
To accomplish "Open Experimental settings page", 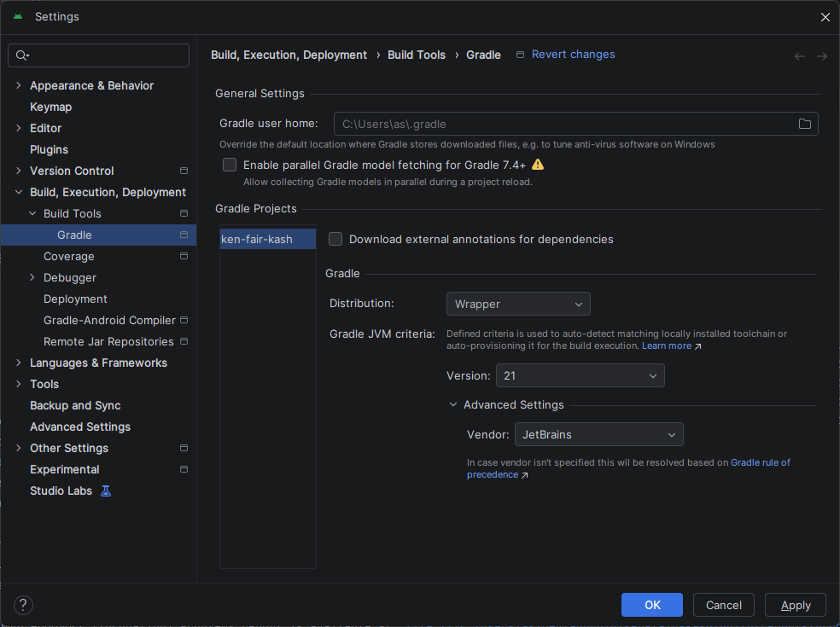I will coord(64,469).
